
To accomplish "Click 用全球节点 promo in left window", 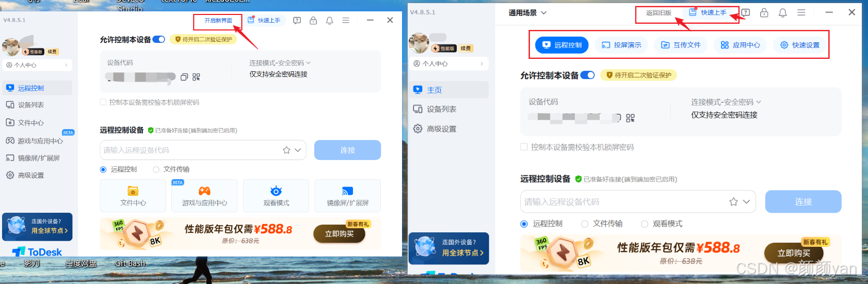I will (x=37, y=227).
